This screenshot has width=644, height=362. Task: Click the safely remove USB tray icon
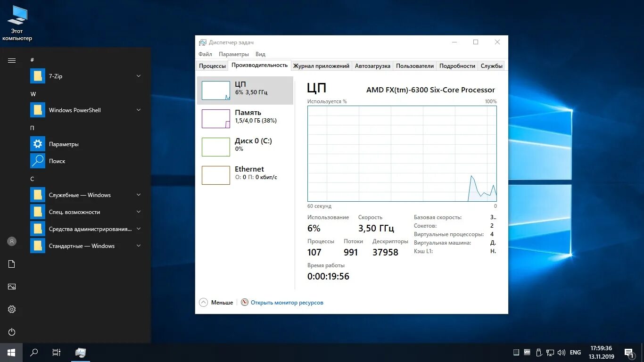pyautogui.click(x=538, y=352)
